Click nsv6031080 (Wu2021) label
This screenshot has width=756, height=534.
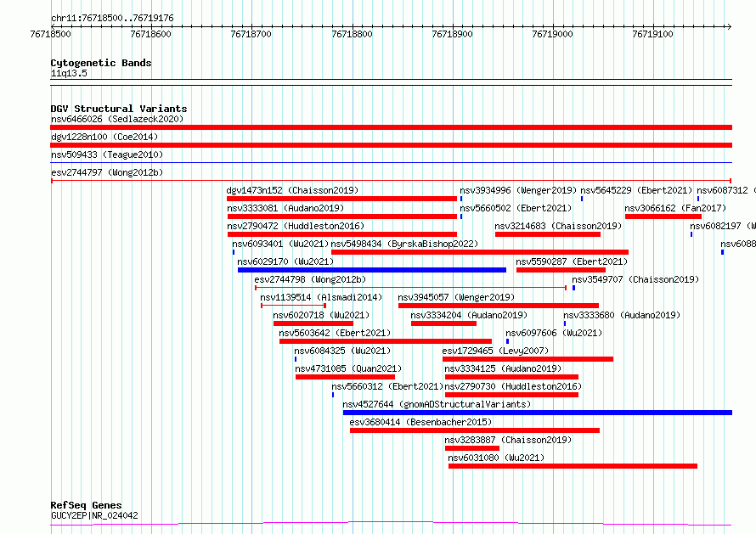pos(496,458)
